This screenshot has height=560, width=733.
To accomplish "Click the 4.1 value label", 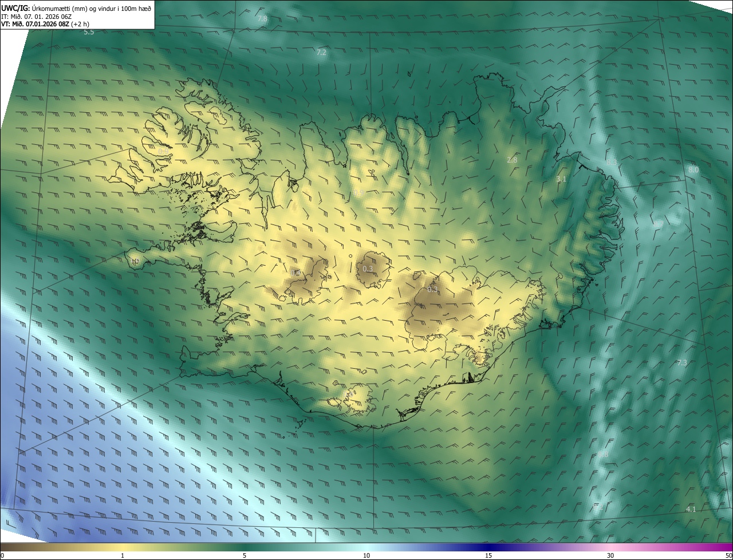I will [691, 510].
